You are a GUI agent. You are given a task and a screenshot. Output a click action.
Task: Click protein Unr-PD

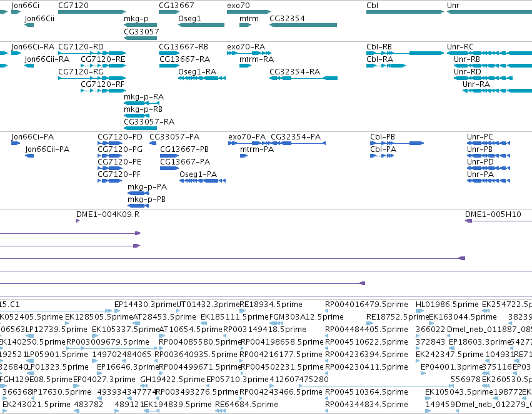[480, 162]
